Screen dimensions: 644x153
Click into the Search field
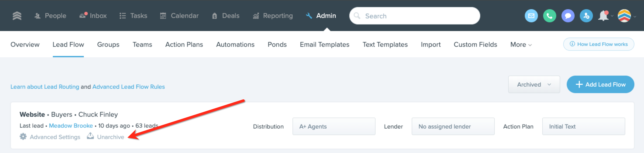415,16
